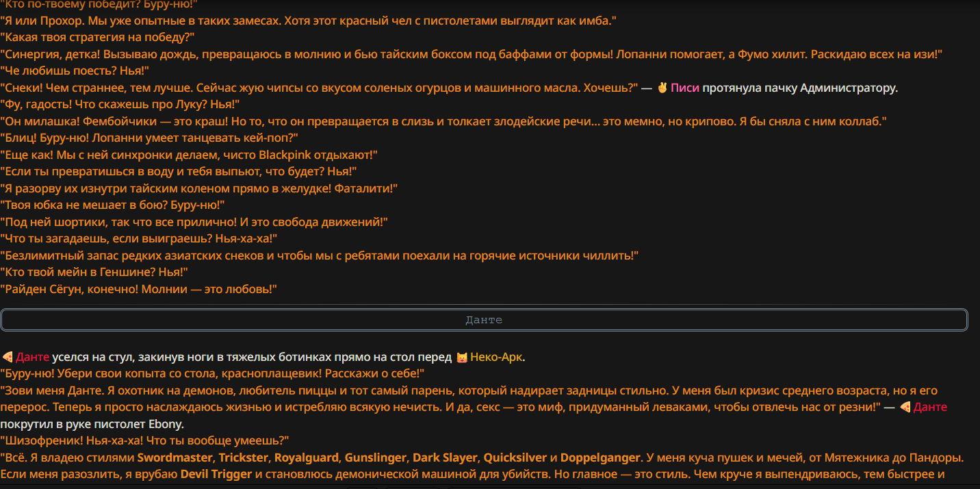Click the orange name 'Неко-Арк'
Viewport: 980px width, 489px height.
[x=497, y=357]
